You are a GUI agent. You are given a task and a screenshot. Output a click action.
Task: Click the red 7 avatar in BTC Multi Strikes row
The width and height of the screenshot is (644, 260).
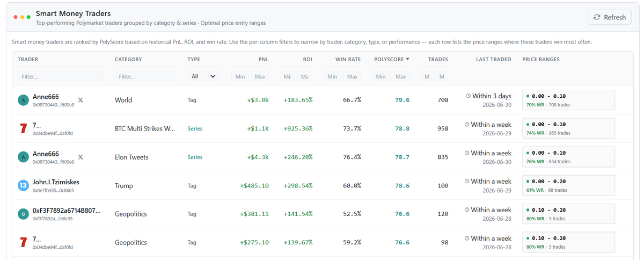click(23, 128)
